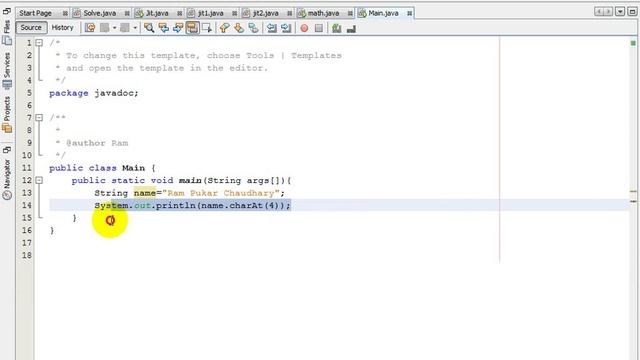Open the Navigator sidebar panel
Image resolution: width=640 pixels, height=360 pixels.
coord(7,179)
